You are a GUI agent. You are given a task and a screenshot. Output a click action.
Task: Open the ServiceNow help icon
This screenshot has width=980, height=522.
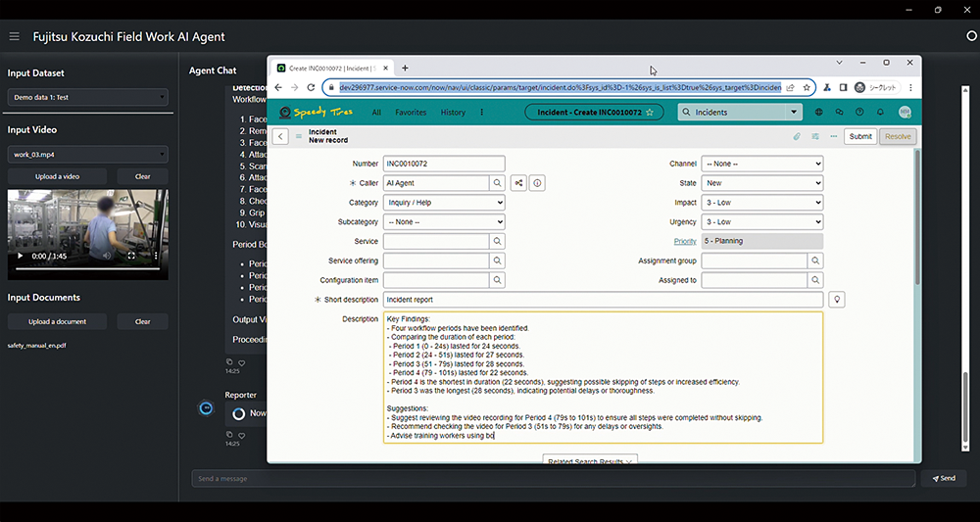pos(859,113)
